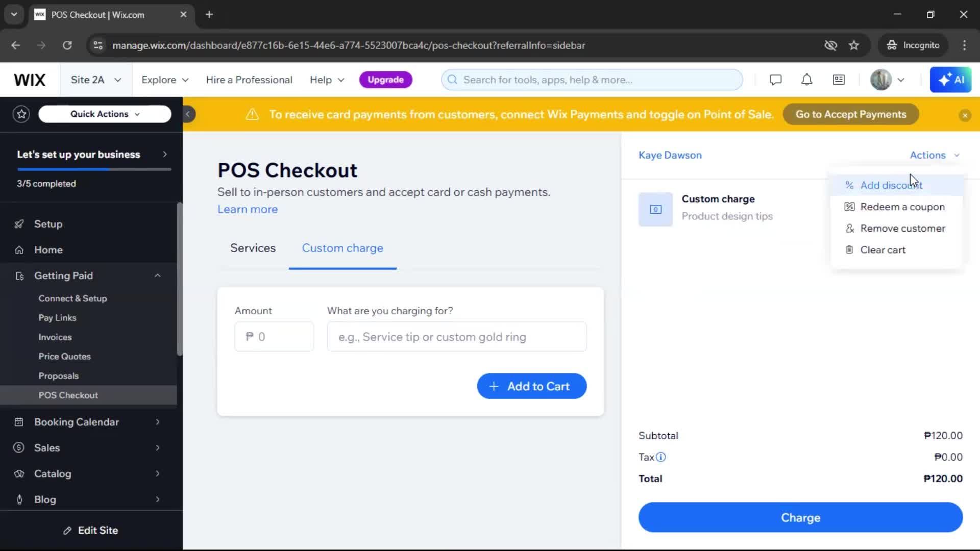
Task: Switch to the Services tab
Action: (253, 248)
